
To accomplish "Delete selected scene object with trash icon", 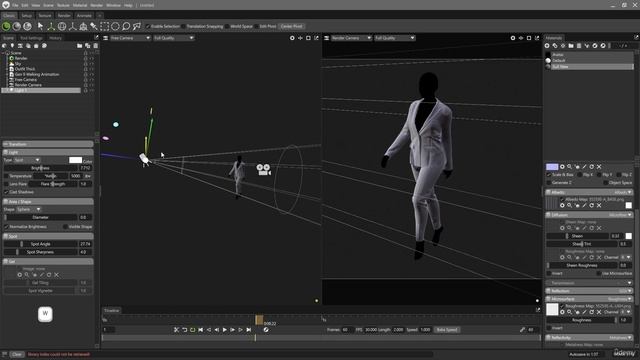I will (x=96, y=46).
